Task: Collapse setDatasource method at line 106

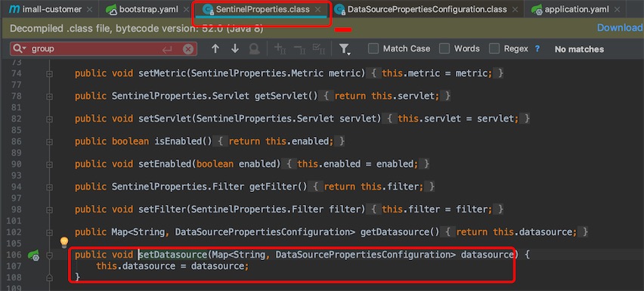Action: click(x=50, y=255)
